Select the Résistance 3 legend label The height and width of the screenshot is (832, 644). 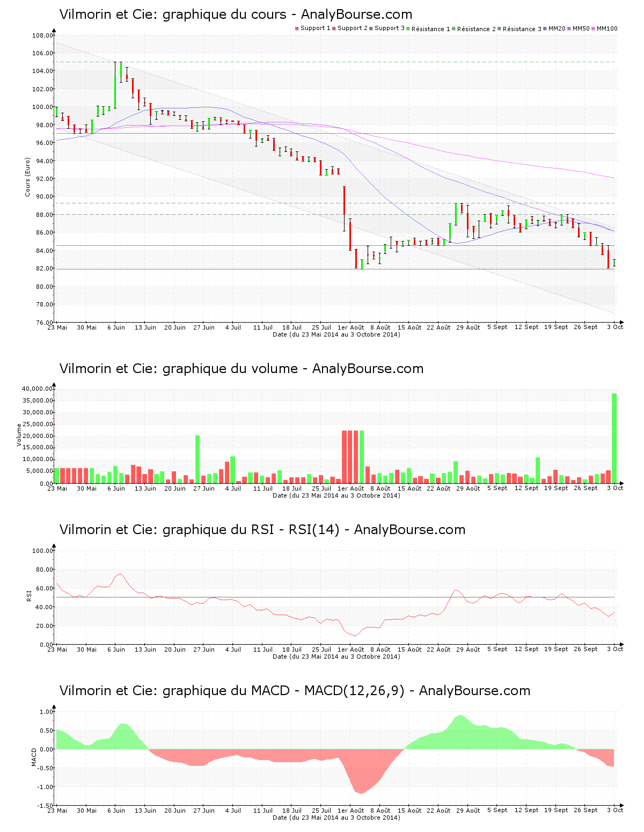[x=522, y=28]
